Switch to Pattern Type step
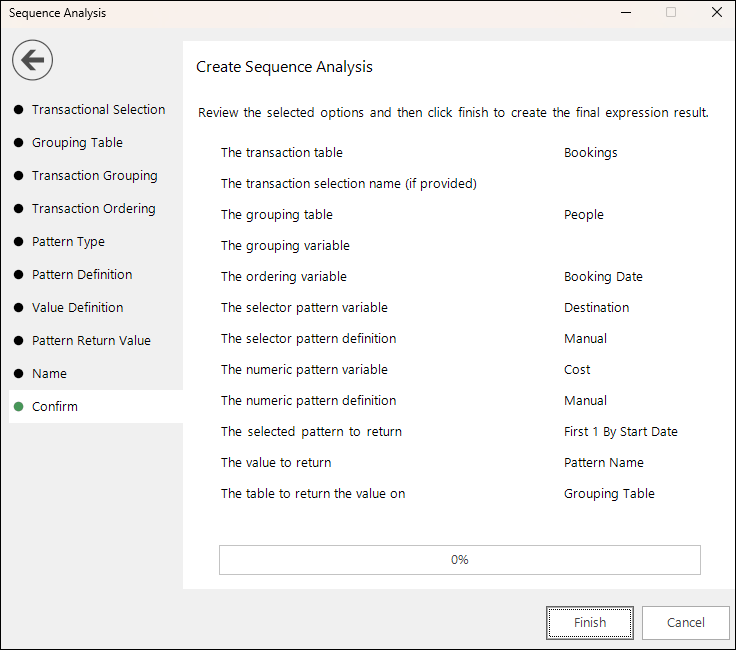Image resolution: width=736 pixels, height=650 pixels. 68,241
